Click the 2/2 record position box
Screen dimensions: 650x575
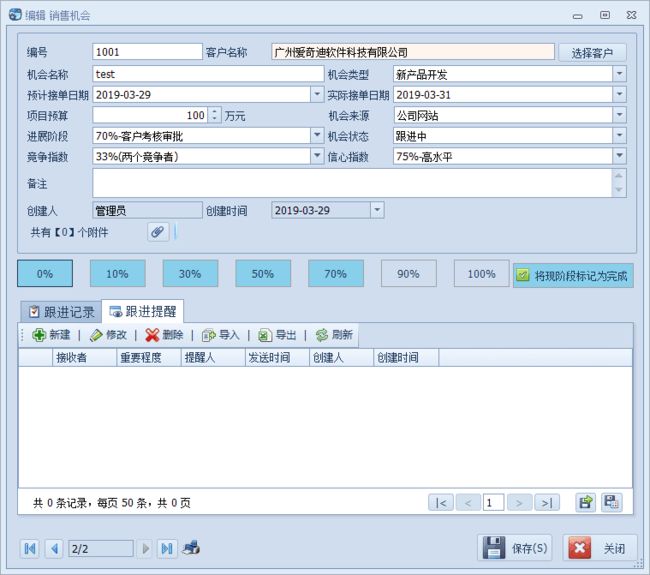coord(101,548)
